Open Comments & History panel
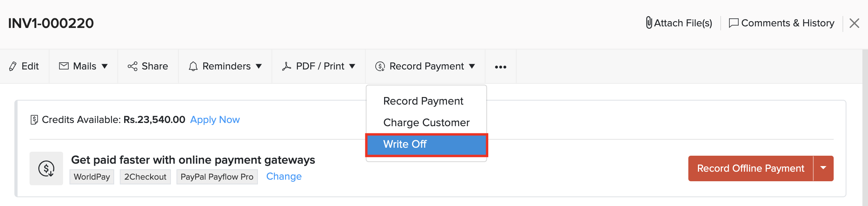868x206 pixels. [x=781, y=23]
